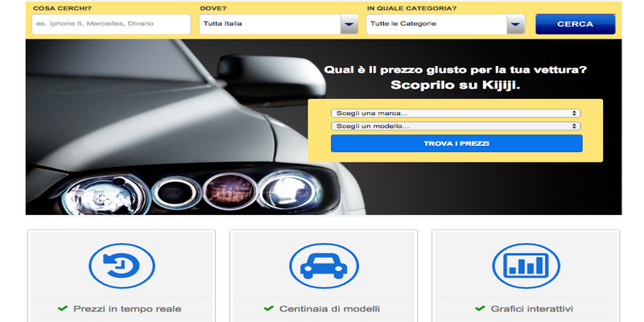Image resolution: width=644 pixels, height=322 pixels.
Task: Click the green checkmark beside Centinaia di modelli
Action: coord(268,308)
